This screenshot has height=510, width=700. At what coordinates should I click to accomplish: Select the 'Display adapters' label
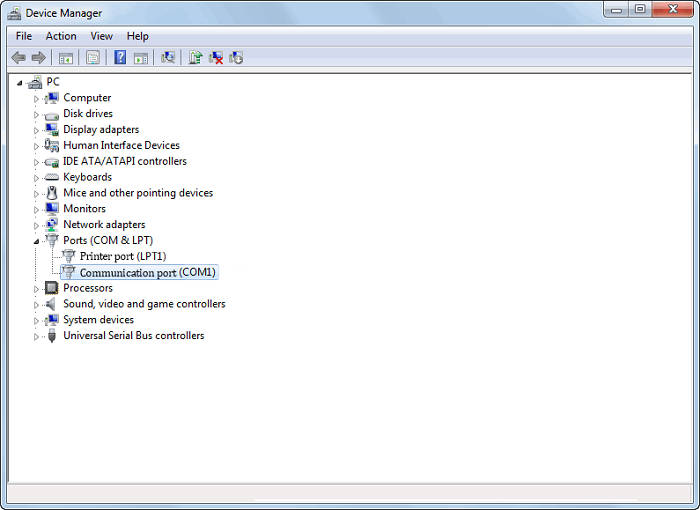[x=101, y=130]
